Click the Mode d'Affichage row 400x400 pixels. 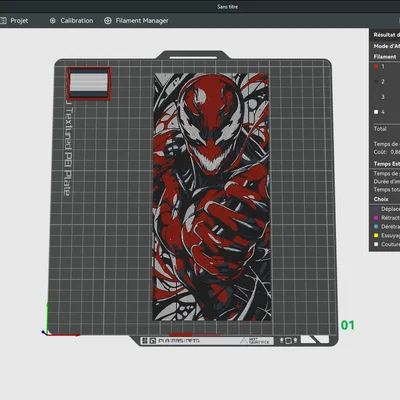386,46
